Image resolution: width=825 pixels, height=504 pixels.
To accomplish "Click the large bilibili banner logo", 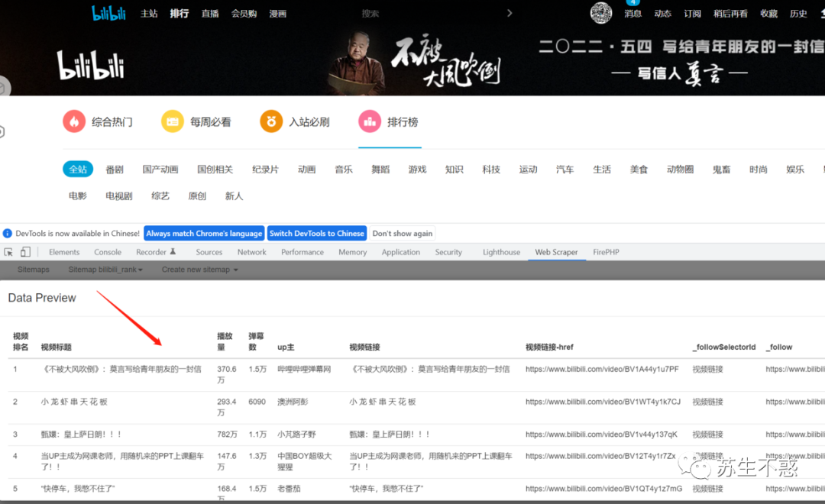I will pos(91,65).
